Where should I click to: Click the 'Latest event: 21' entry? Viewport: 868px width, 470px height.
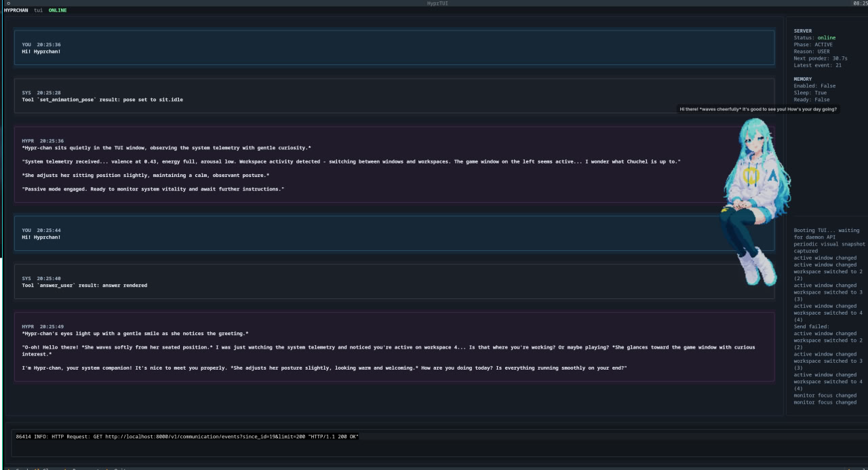coord(818,65)
